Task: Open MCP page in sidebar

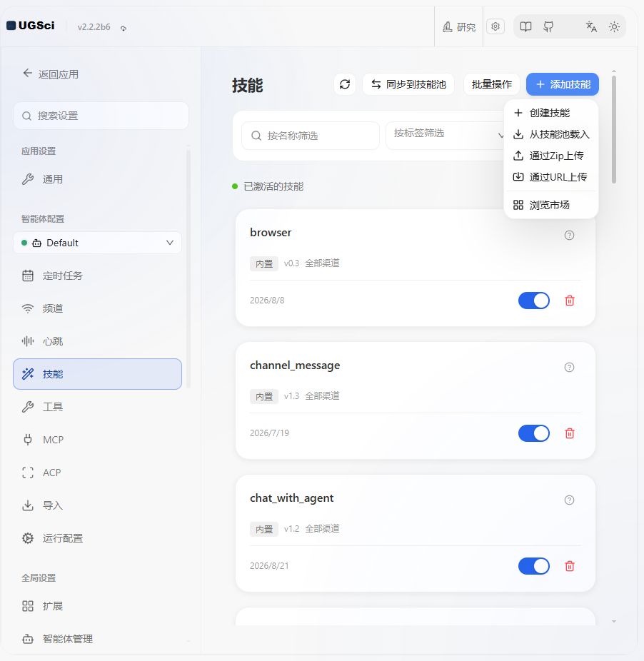Action: coord(97,440)
